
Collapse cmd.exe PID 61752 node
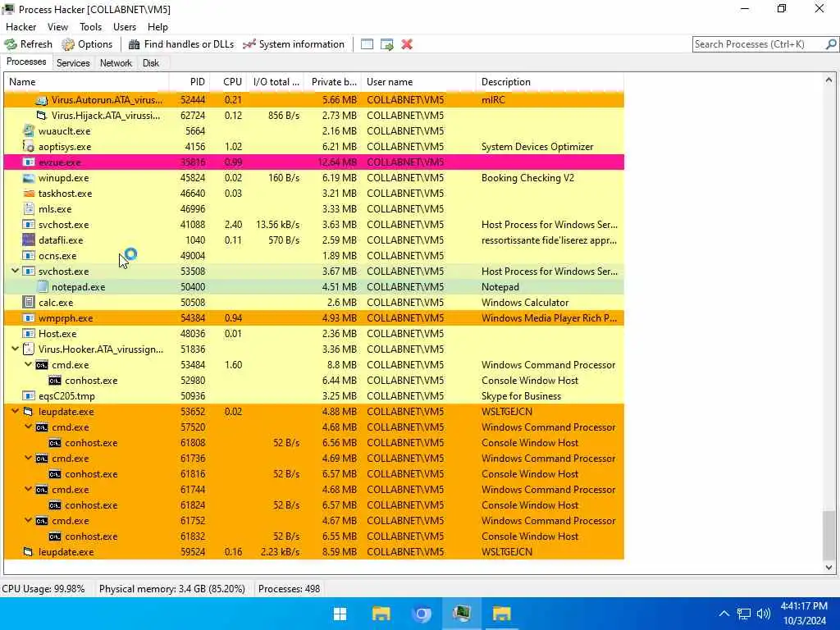click(x=28, y=520)
